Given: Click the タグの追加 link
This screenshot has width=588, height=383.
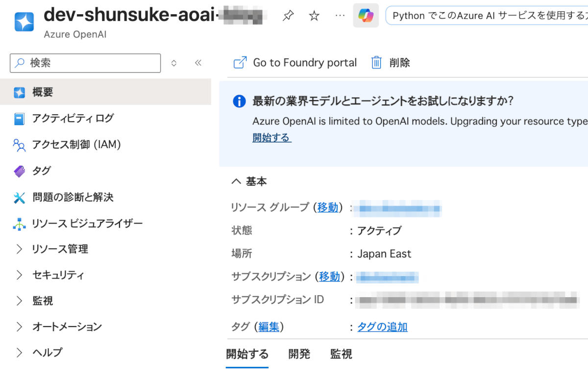Looking at the screenshot, I should pos(382,327).
